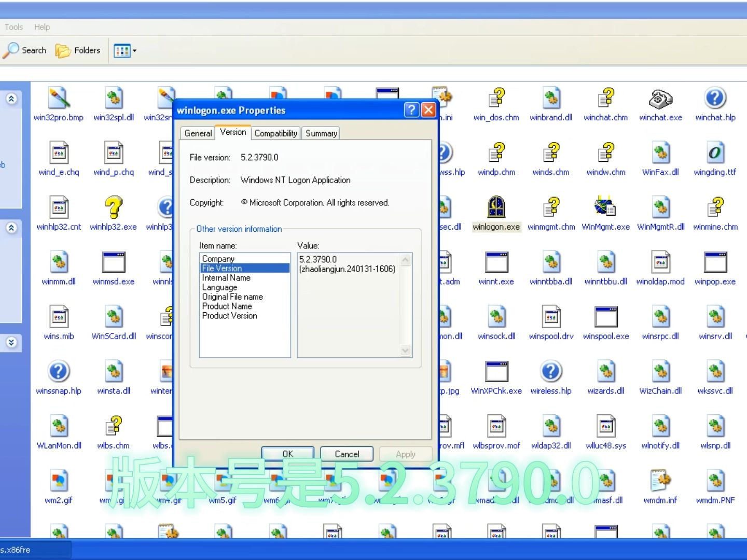747x560 pixels.
Task: Open WinXPChk.exe
Action: coord(496,371)
